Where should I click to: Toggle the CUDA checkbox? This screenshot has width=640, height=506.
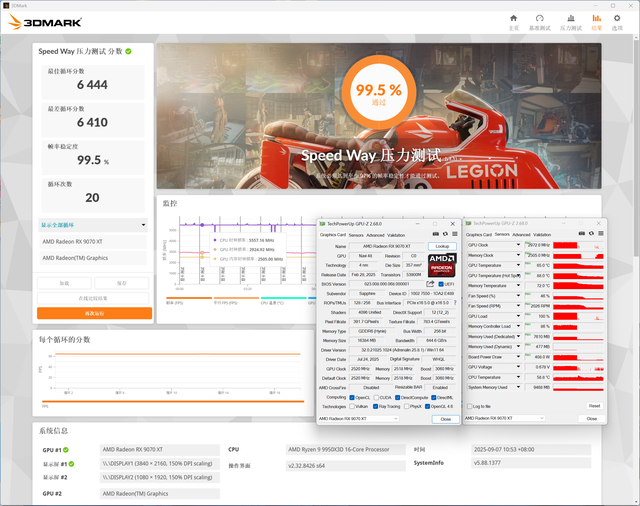point(376,397)
